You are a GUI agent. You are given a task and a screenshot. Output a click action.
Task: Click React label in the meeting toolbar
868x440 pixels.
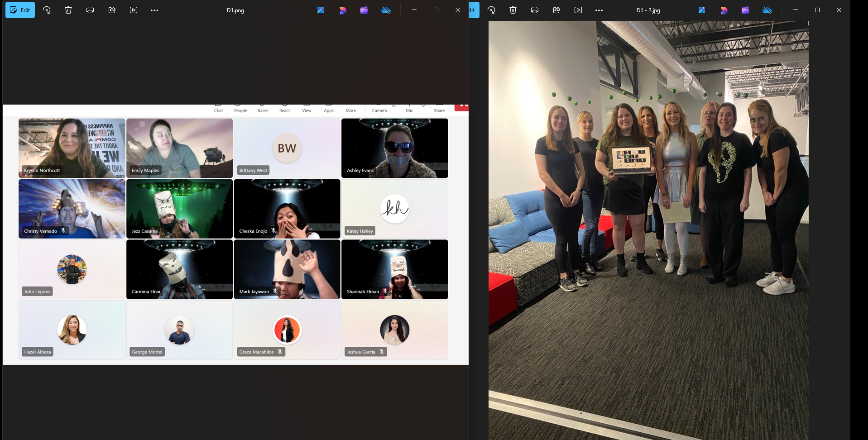285,110
